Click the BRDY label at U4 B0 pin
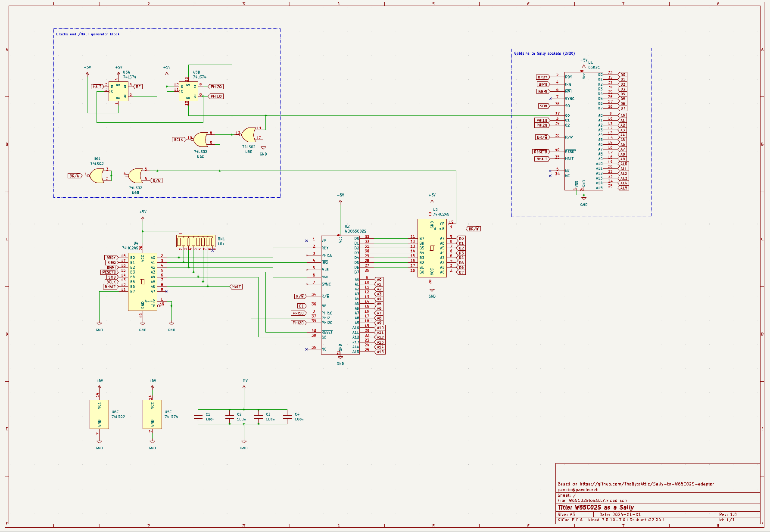 pyautogui.click(x=111, y=258)
